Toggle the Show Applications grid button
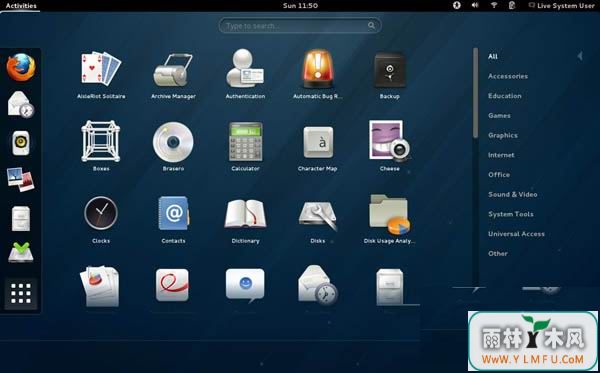This screenshot has width=600, height=373. coord(21,294)
